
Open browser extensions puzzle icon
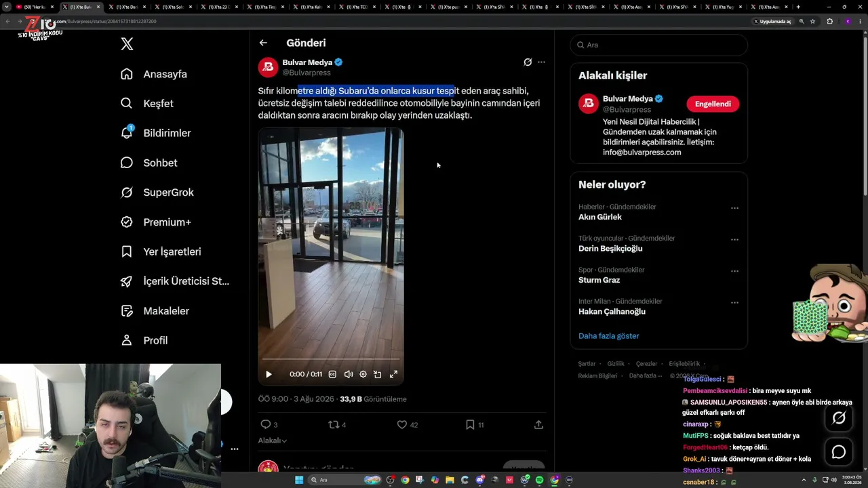tap(829, 22)
